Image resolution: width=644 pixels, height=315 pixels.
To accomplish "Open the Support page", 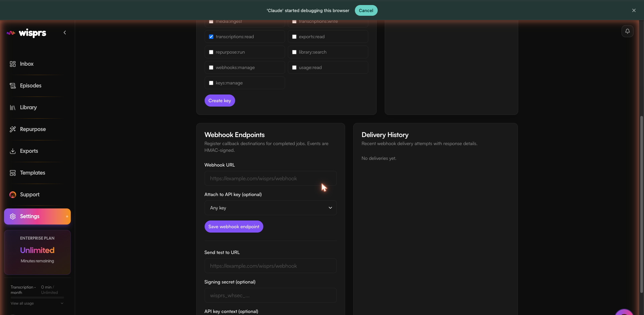I will 37,195.
